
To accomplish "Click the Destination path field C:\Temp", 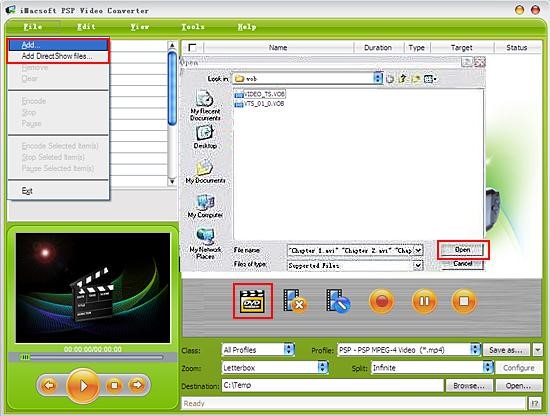I will point(333,385).
